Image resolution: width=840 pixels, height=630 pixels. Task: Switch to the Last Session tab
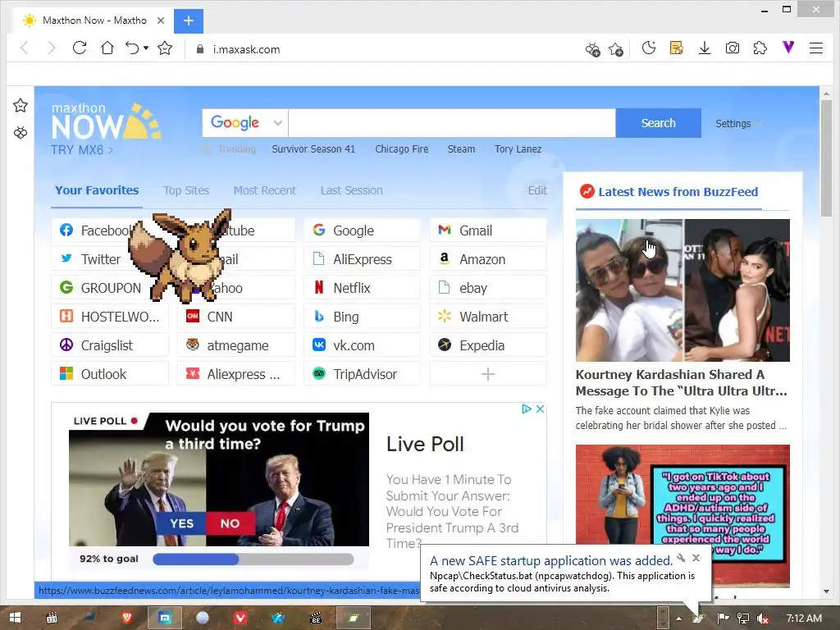351,190
